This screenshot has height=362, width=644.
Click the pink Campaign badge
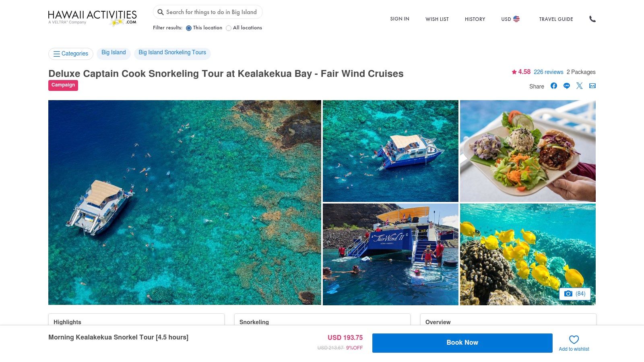[x=63, y=85]
